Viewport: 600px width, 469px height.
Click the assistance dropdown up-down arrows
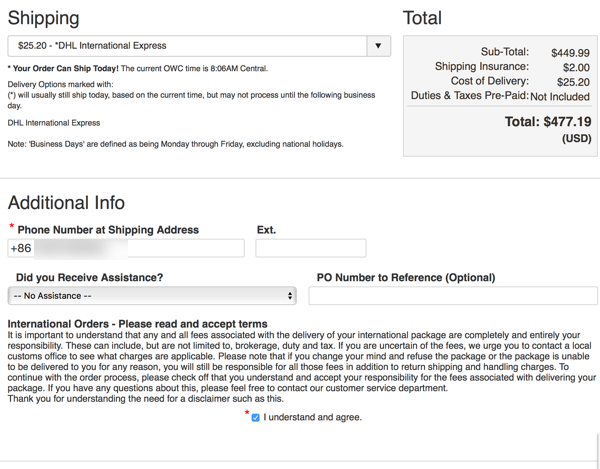290,296
